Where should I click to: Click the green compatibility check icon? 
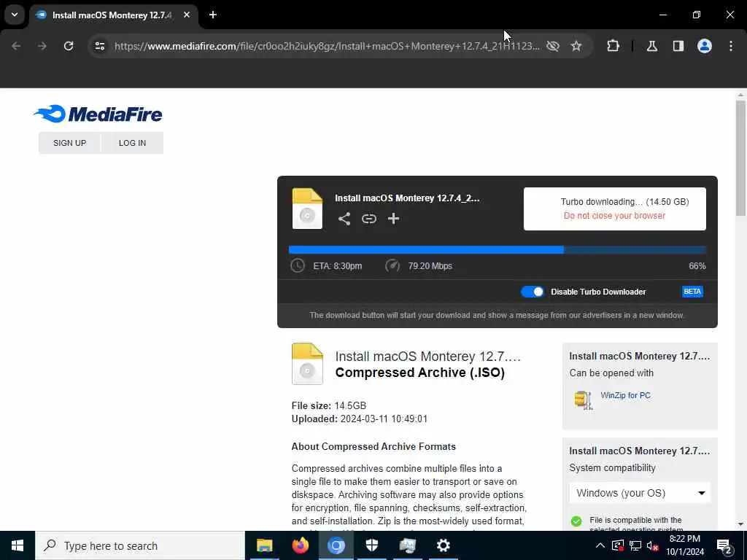[576, 521]
